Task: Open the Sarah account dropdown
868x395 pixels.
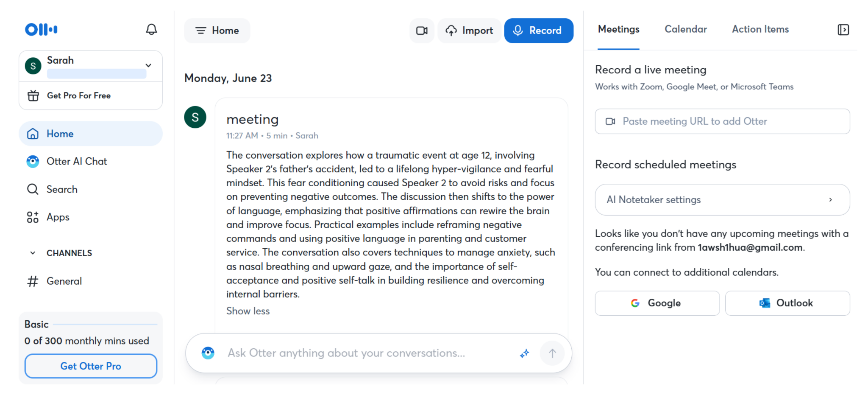Action: [x=148, y=65]
